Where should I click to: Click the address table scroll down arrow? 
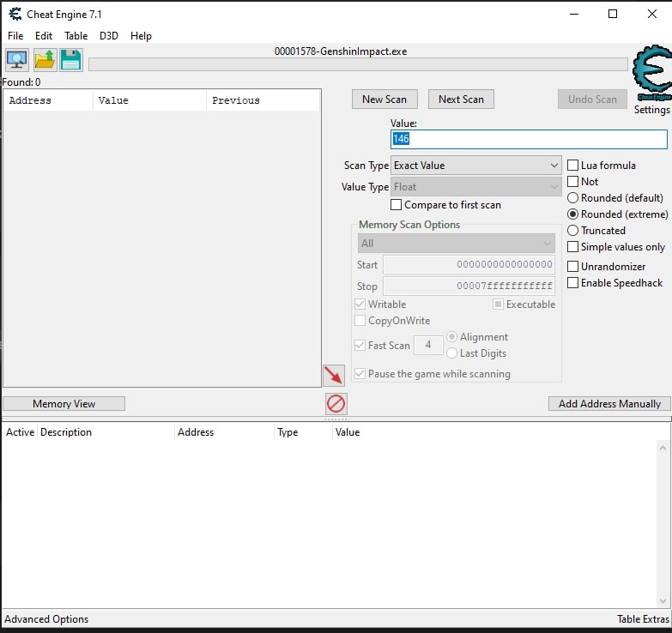pyautogui.click(x=663, y=601)
